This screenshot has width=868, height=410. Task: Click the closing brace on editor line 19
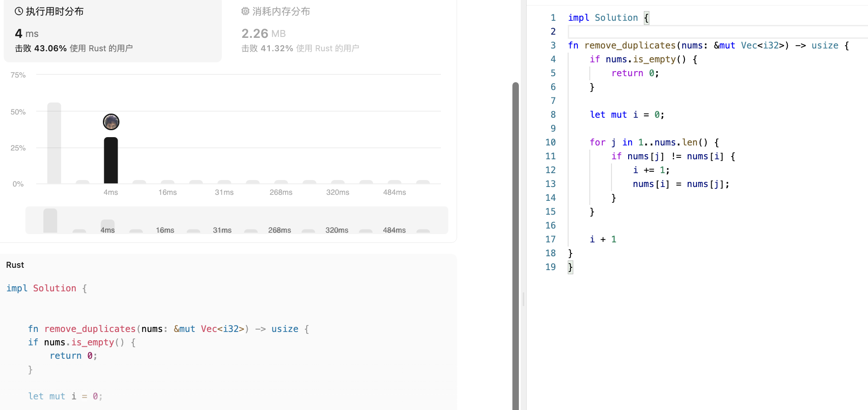[571, 267]
